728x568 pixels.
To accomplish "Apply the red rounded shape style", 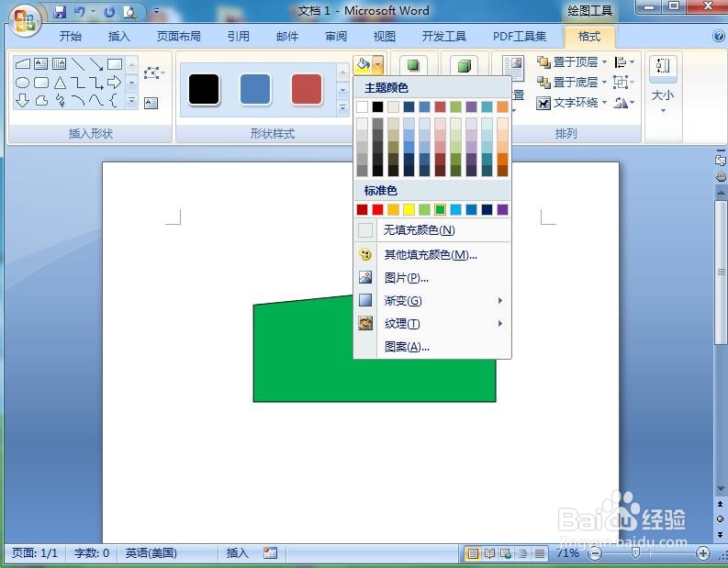I will (307, 89).
